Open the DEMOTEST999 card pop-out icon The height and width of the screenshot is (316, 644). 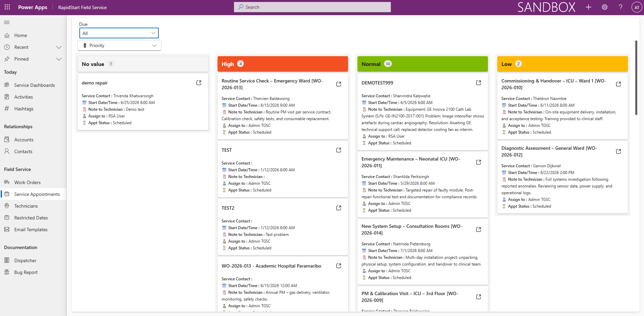[479, 83]
